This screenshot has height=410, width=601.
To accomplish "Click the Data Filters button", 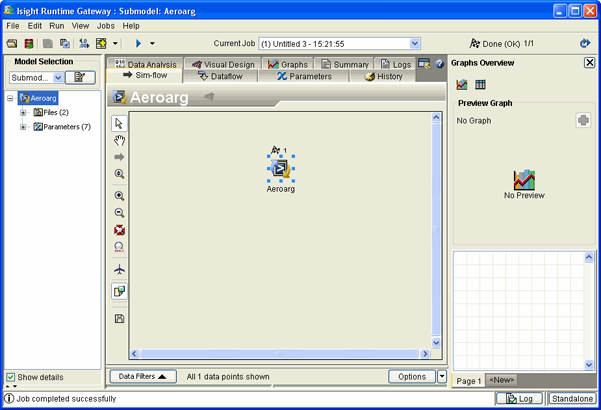I will (141, 376).
